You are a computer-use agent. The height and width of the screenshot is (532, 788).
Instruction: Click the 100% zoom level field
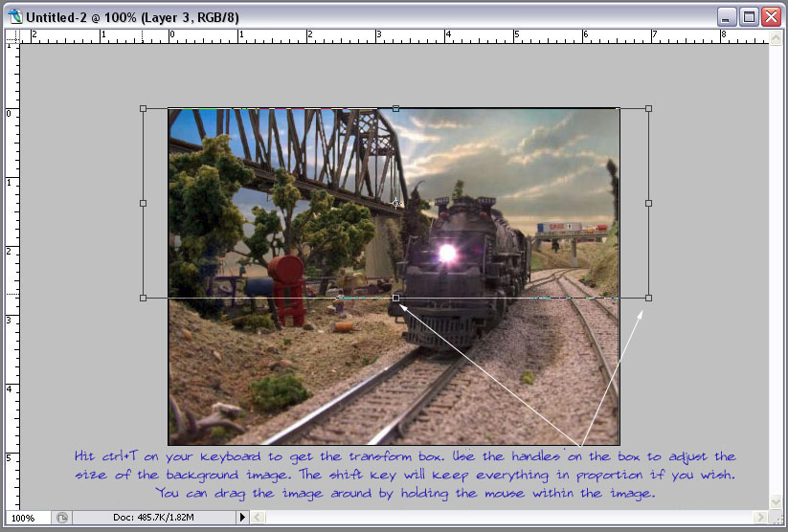(x=28, y=518)
